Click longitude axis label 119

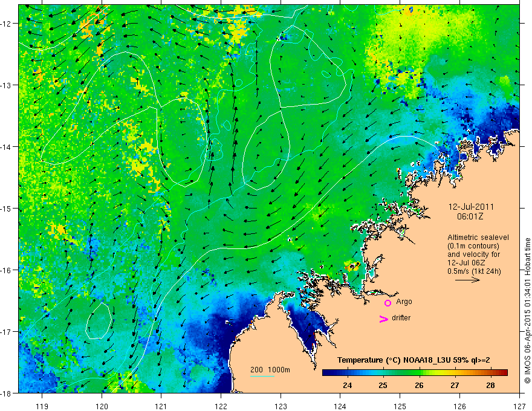coord(42,406)
